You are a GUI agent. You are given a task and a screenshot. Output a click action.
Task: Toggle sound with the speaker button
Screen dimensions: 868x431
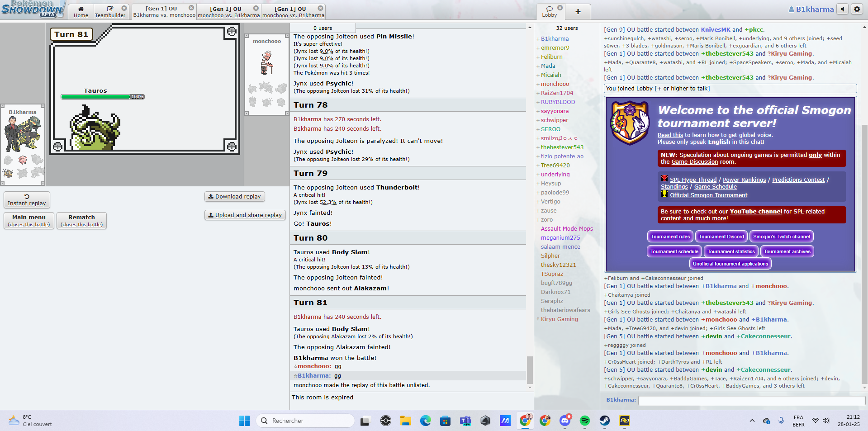842,9
